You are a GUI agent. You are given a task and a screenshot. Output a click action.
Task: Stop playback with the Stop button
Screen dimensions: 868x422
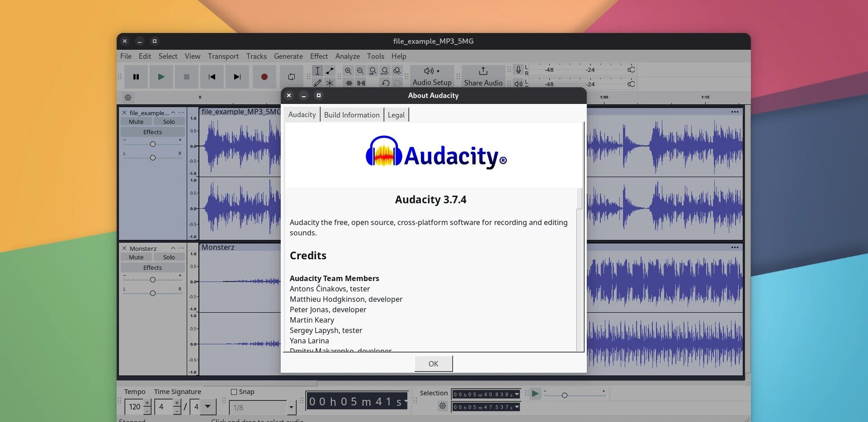coord(186,77)
